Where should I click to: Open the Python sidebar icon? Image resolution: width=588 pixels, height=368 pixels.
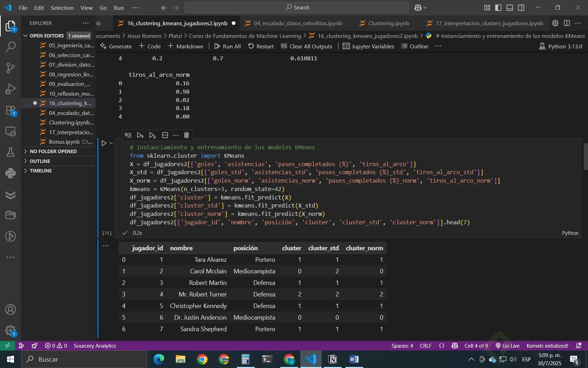click(10, 173)
